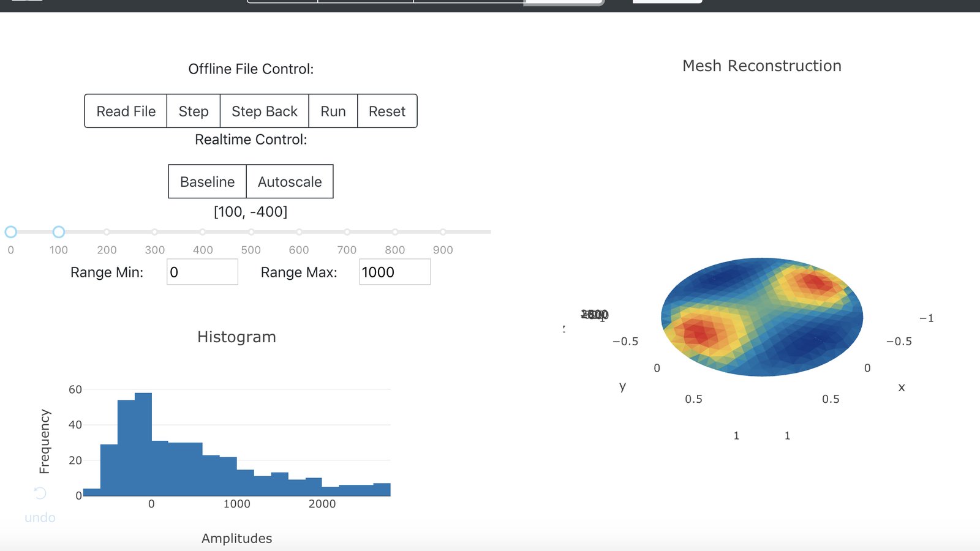Click the Step Back button

coord(265,111)
